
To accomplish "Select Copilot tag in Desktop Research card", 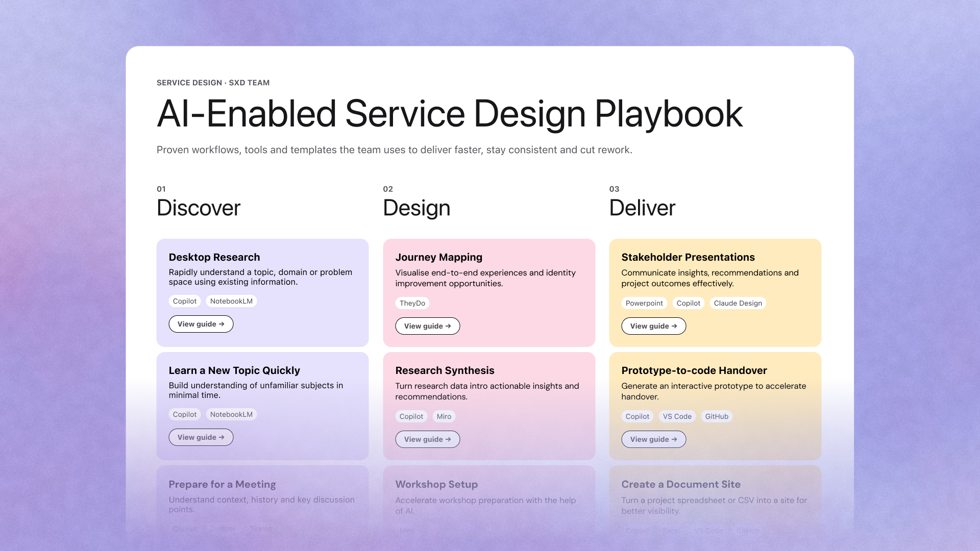I will click(185, 301).
